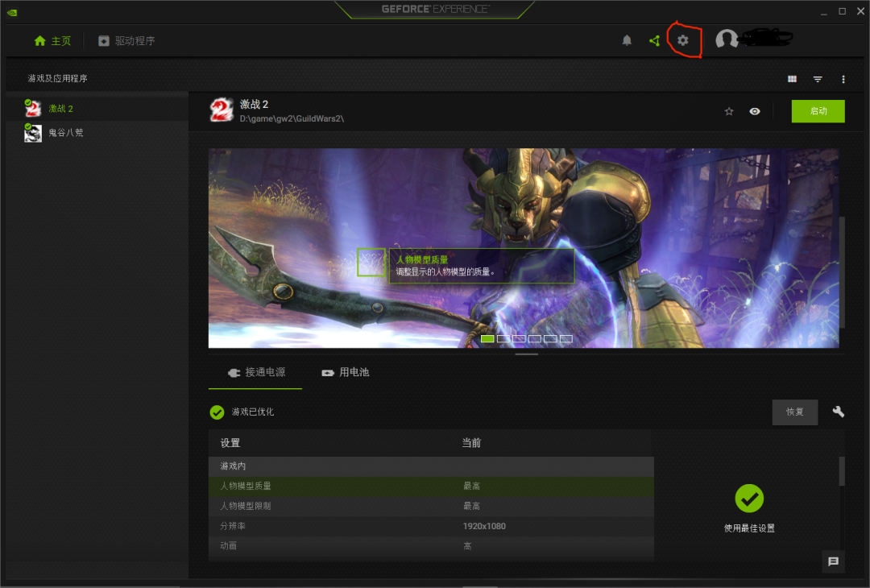This screenshot has height=588, width=870.
Task: Click the game preview banner image
Action: [524, 248]
